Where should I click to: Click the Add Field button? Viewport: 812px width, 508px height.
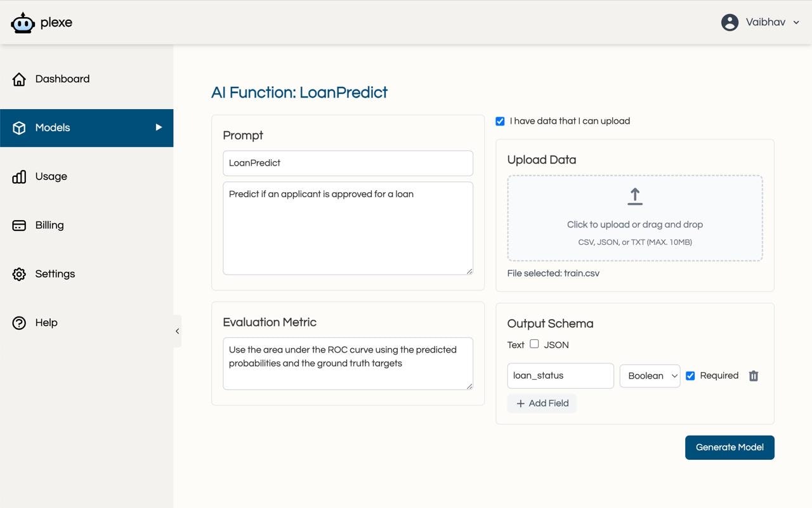point(542,403)
